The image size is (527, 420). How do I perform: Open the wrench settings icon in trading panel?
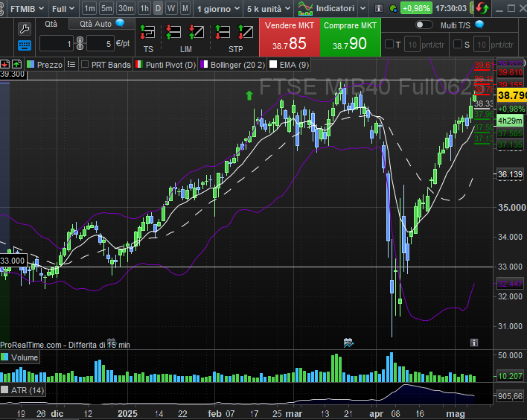coord(25,28)
